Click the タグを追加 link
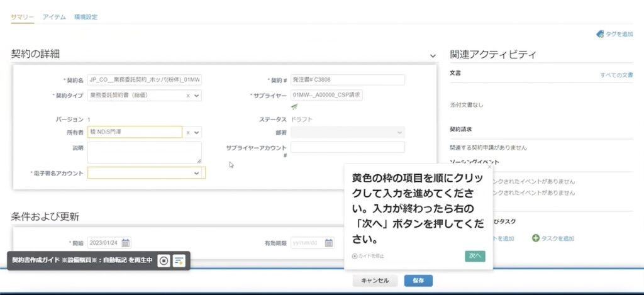Viewport: 644px width, 295px height. point(619,35)
